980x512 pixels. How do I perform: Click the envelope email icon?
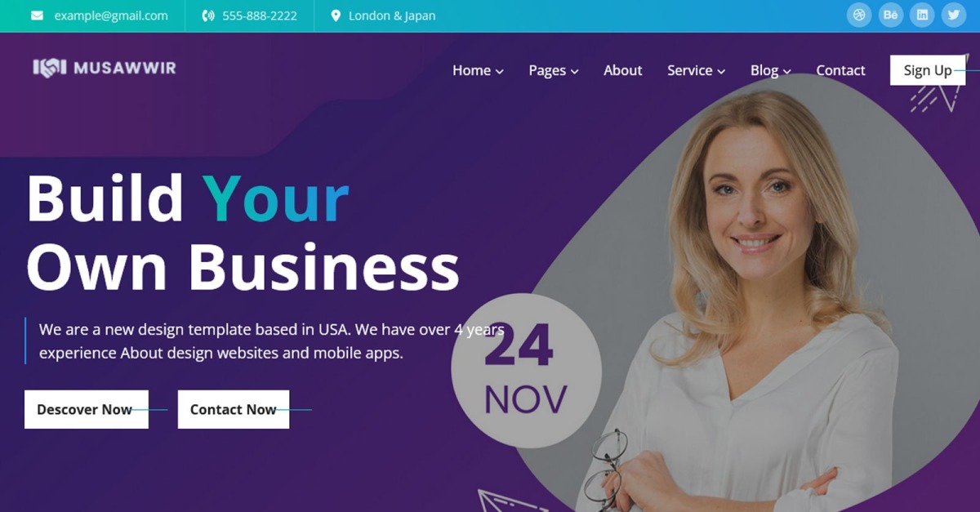pyautogui.click(x=37, y=16)
